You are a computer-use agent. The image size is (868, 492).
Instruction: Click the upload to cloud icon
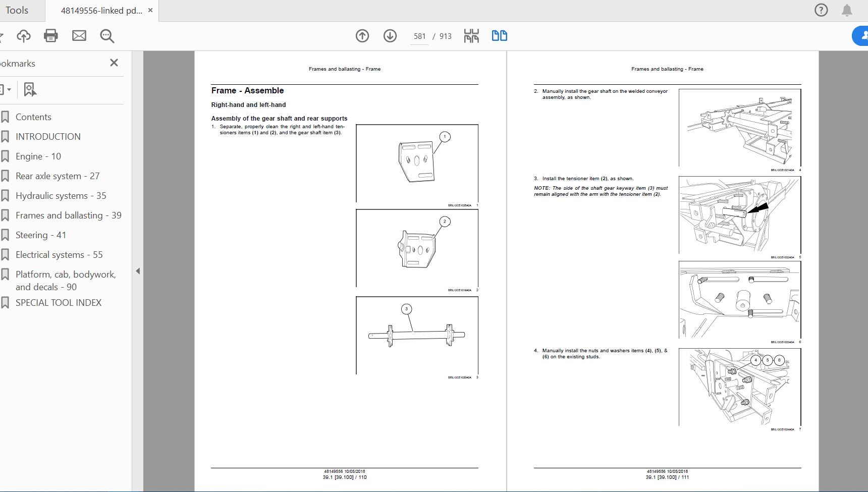(x=24, y=36)
